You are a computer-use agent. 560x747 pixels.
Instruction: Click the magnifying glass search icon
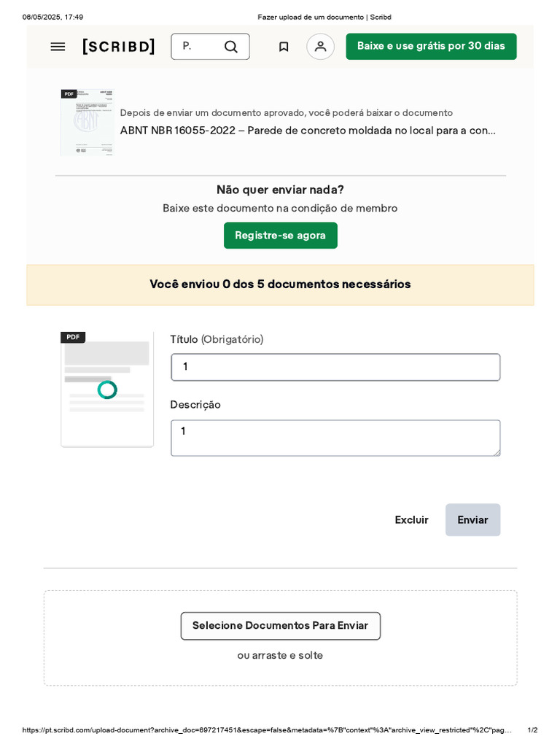tap(230, 47)
